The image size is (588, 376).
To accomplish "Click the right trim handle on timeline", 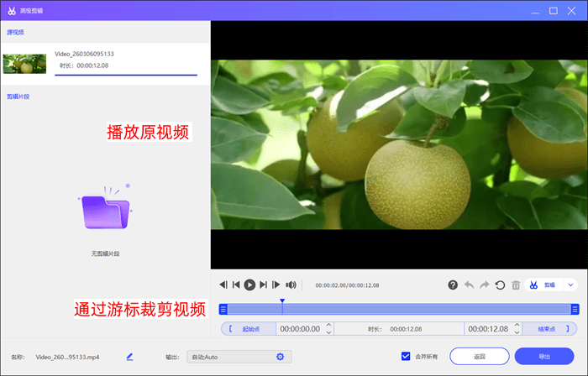I will tap(575, 310).
